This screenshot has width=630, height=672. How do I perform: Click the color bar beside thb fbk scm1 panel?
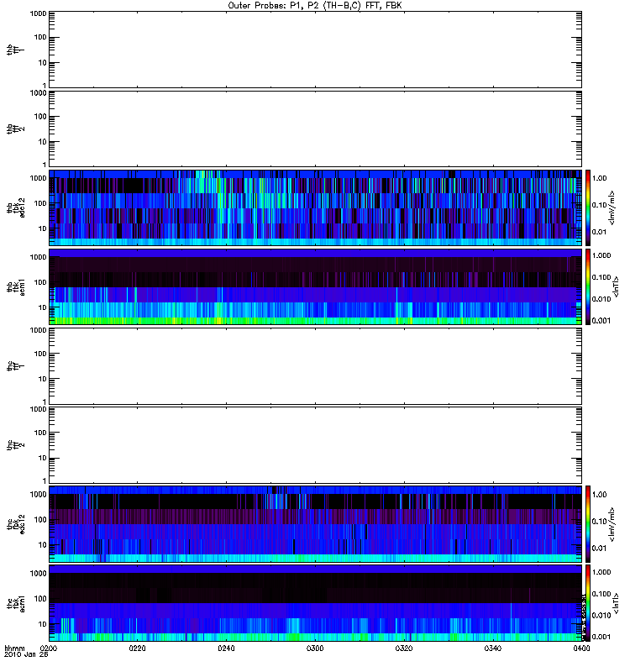pyautogui.click(x=588, y=286)
